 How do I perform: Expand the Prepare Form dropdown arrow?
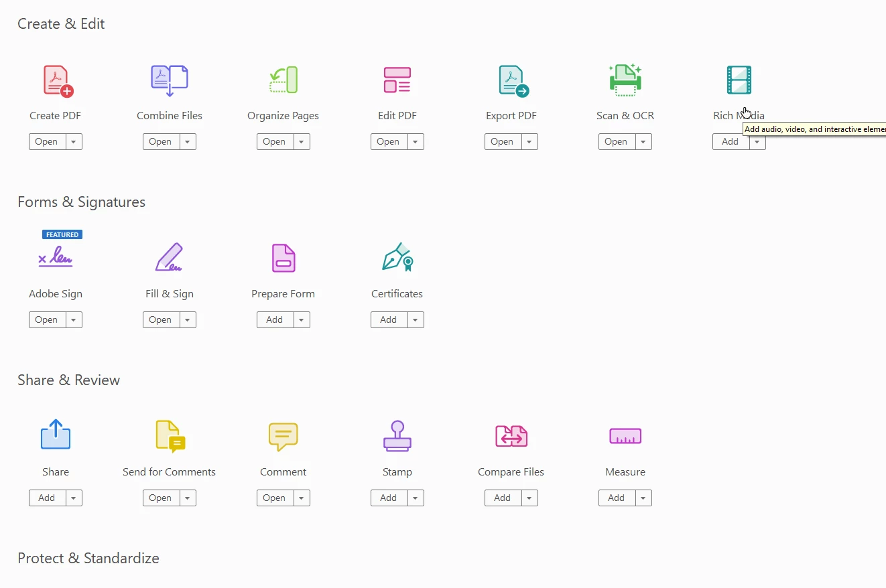(x=302, y=319)
